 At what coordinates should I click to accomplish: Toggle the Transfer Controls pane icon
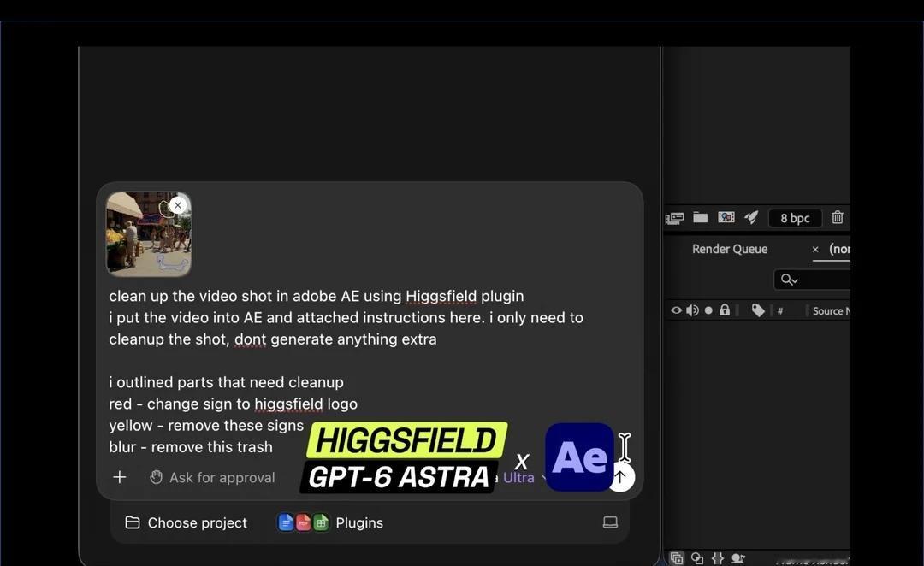tap(697, 557)
